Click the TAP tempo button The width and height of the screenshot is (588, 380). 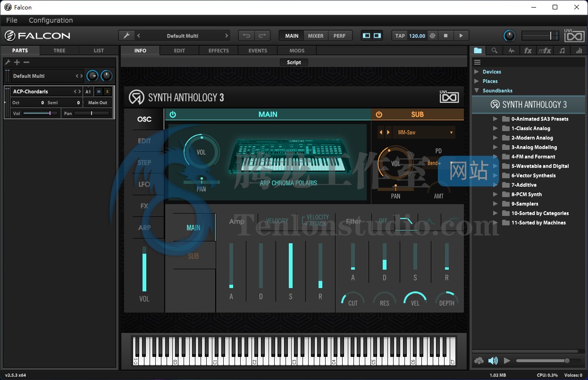click(x=400, y=36)
